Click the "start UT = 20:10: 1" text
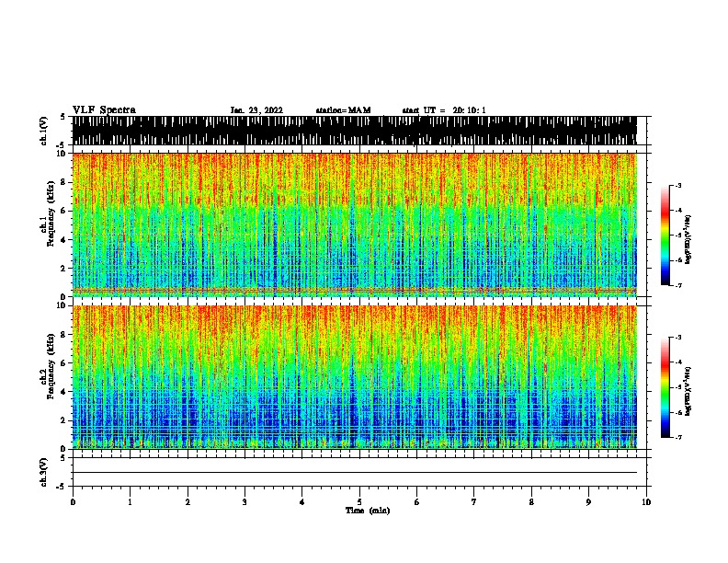The width and height of the screenshot is (728, 563). (x=444, y=110)
